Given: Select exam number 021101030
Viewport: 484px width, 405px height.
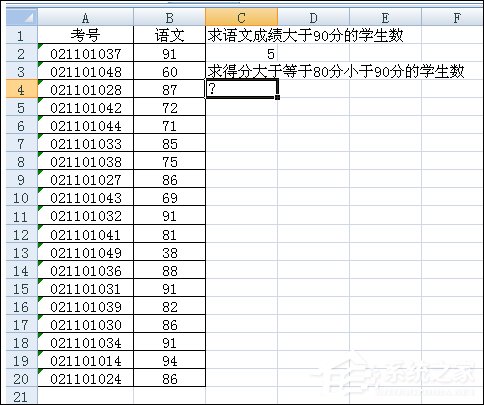Looking at the screenshot, I should 86,324.
